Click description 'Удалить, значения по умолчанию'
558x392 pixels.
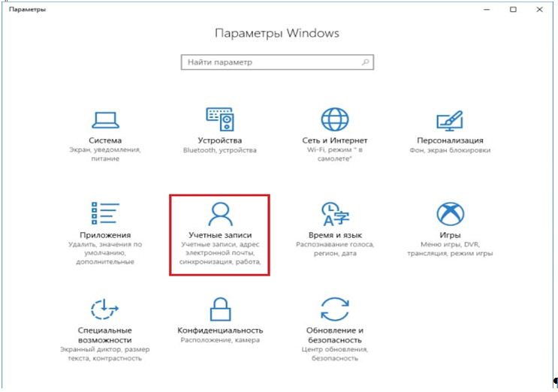coord(105,253)
